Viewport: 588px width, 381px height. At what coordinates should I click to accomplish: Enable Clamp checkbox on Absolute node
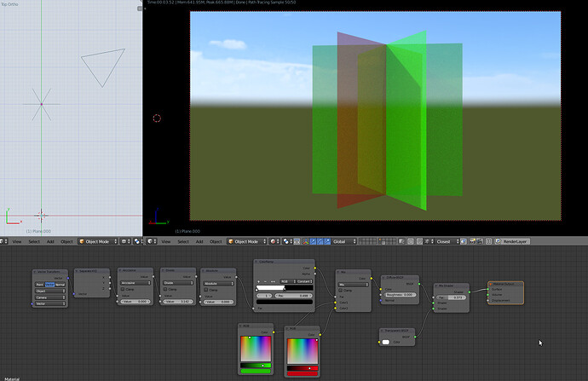pyautogui.click(x=206, y=290)
